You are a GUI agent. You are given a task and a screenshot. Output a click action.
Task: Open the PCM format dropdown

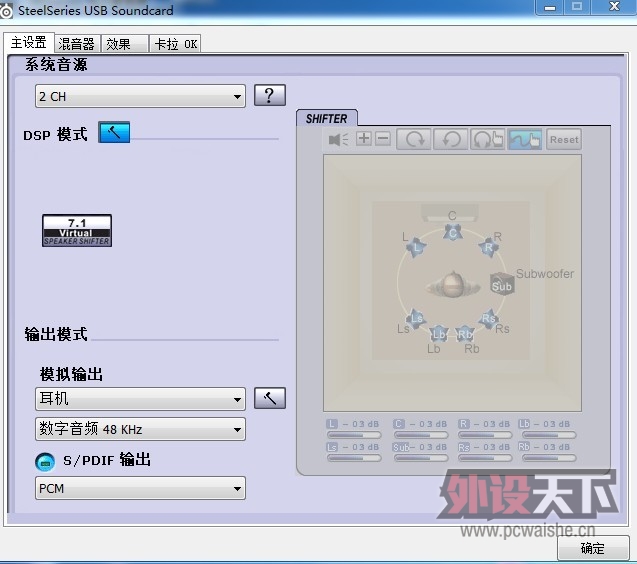point(140,488)
